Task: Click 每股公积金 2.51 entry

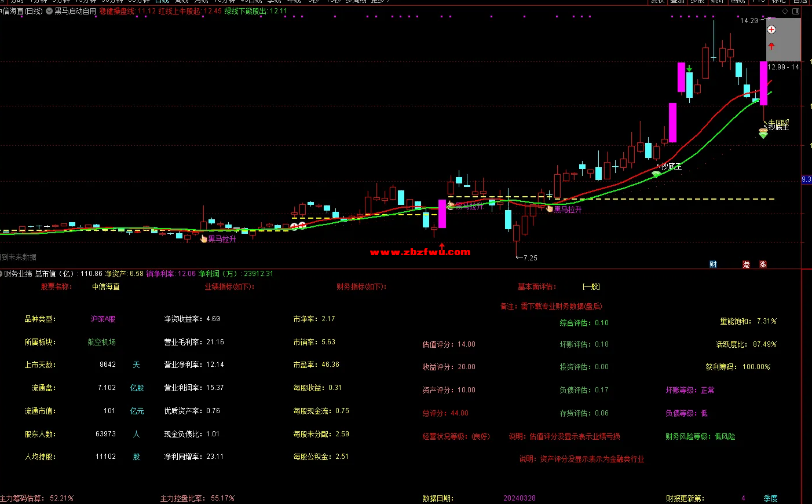Action: pyautogui.click(x=321, y=457)
